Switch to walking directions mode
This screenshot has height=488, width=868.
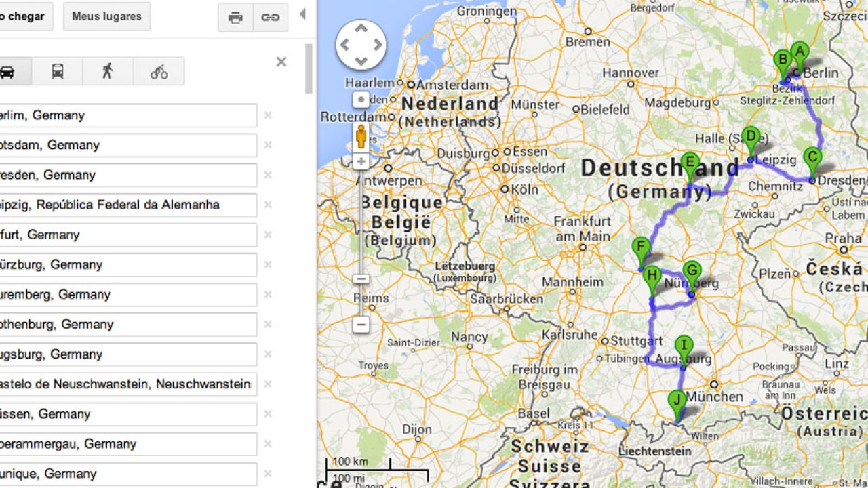(x=108, y=71)
